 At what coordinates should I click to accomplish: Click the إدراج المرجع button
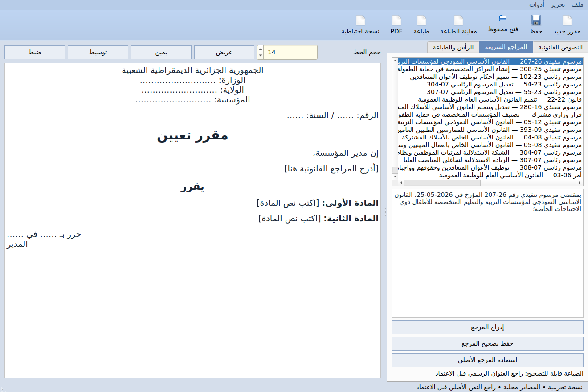(x=487, y=327)
